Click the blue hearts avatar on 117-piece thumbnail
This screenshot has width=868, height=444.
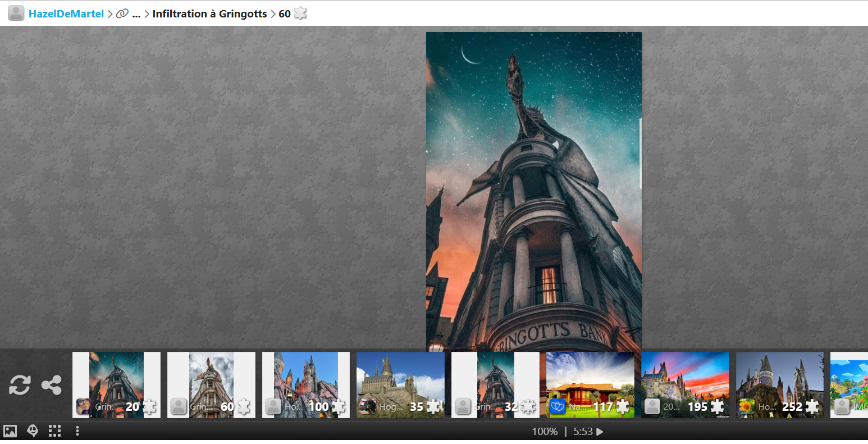pyautogui.click(x=558, y=406)
